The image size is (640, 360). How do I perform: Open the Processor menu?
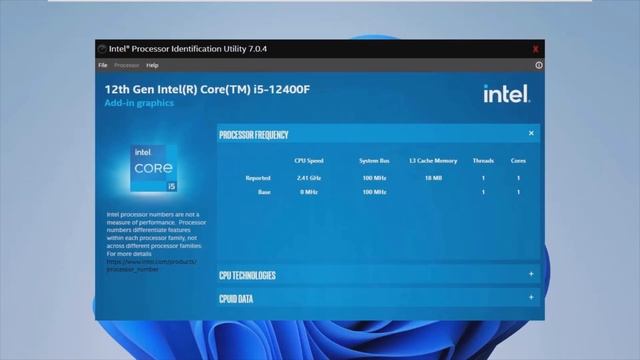tap(127, 65)
